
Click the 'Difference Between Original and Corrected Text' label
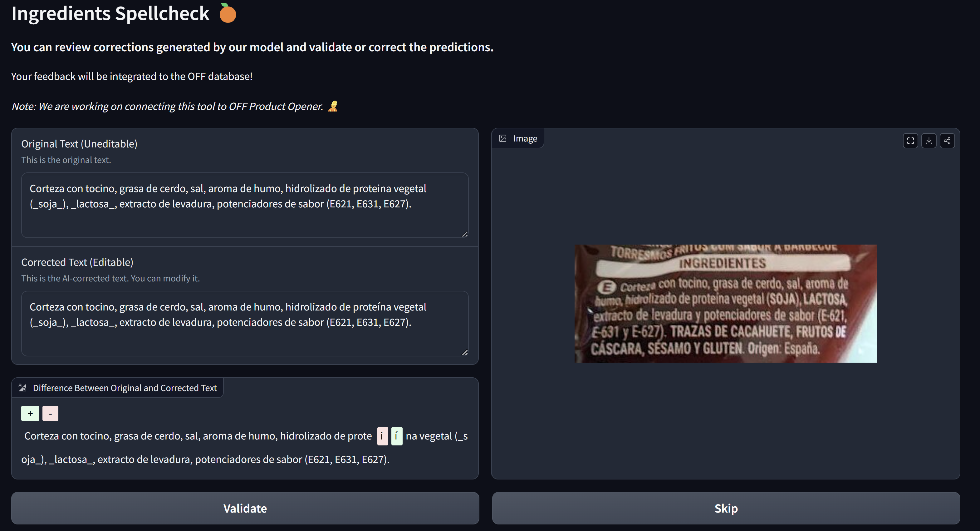click(125, 388)
